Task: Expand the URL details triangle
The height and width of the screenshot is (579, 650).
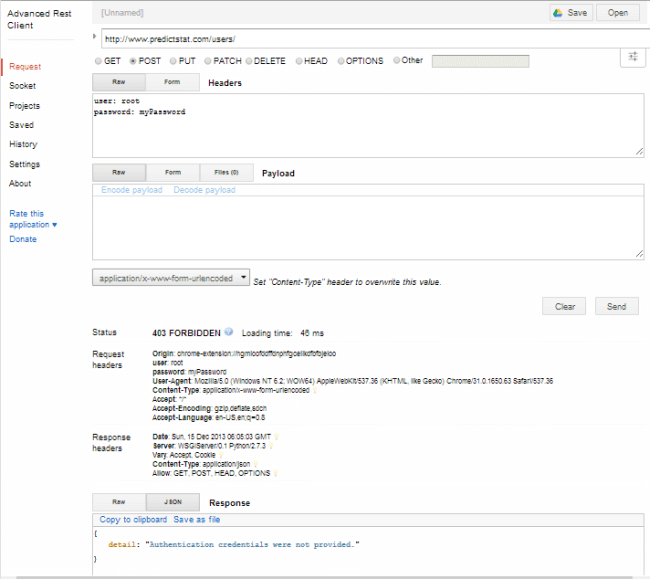Action: (95, 36)
